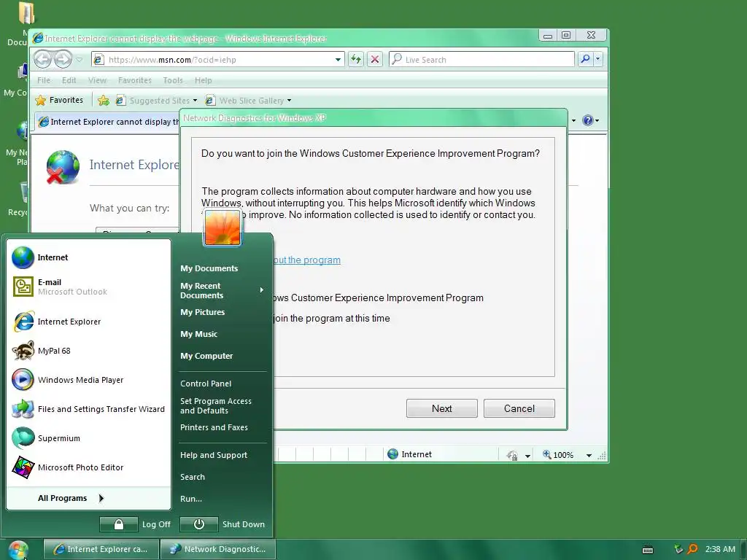Click the on-screen keyboard tray icon
The image size is (747, 560).
[648, 550]
